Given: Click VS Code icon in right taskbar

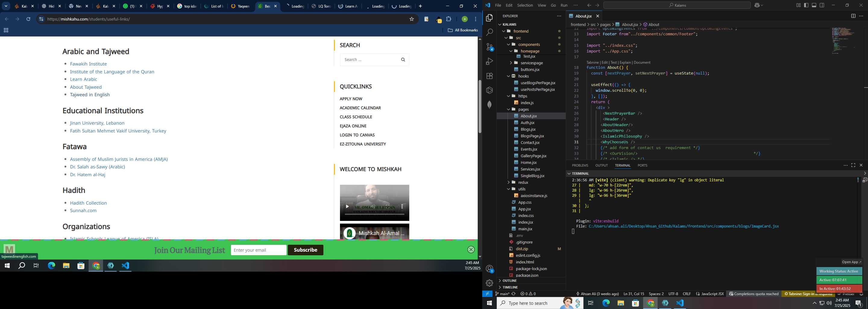Looking at the screenshot, I should [680, 303].
